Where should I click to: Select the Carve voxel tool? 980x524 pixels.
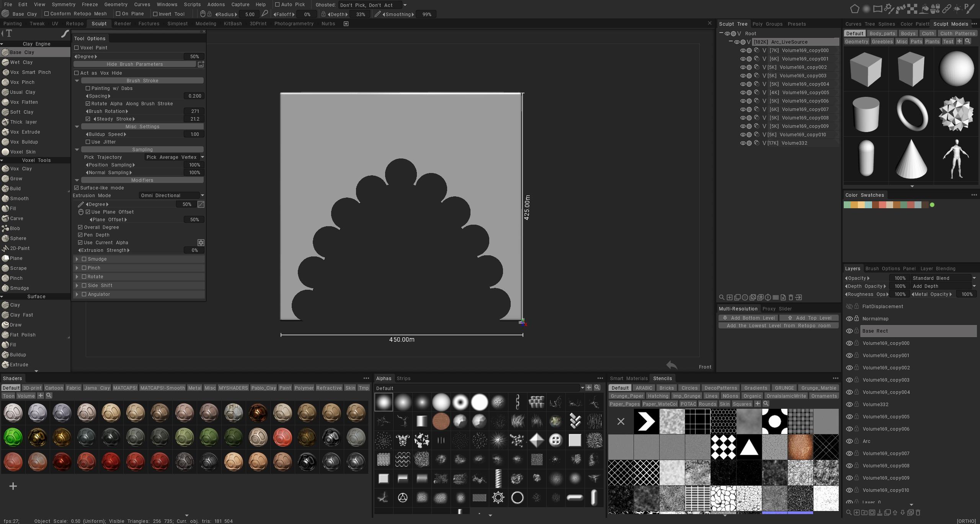pos(16,219)
